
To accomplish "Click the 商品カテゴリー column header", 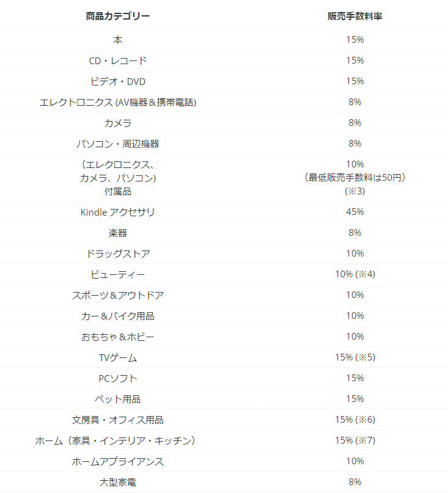I will (x=118, y=16).
